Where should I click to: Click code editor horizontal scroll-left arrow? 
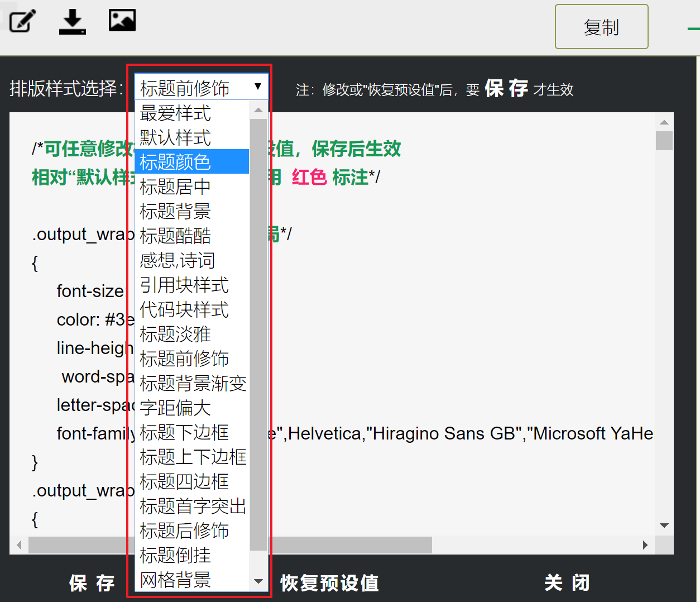[19, 545]
